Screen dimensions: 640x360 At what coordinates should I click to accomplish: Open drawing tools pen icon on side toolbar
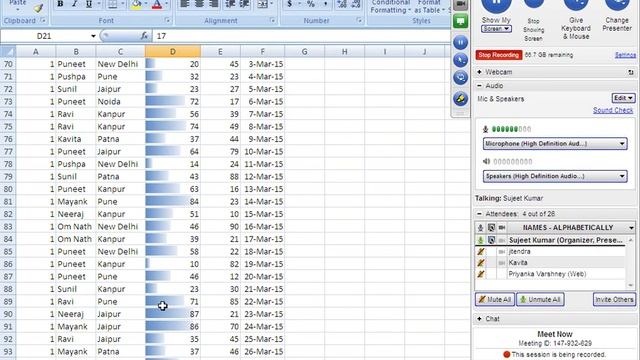click(460, 98)
